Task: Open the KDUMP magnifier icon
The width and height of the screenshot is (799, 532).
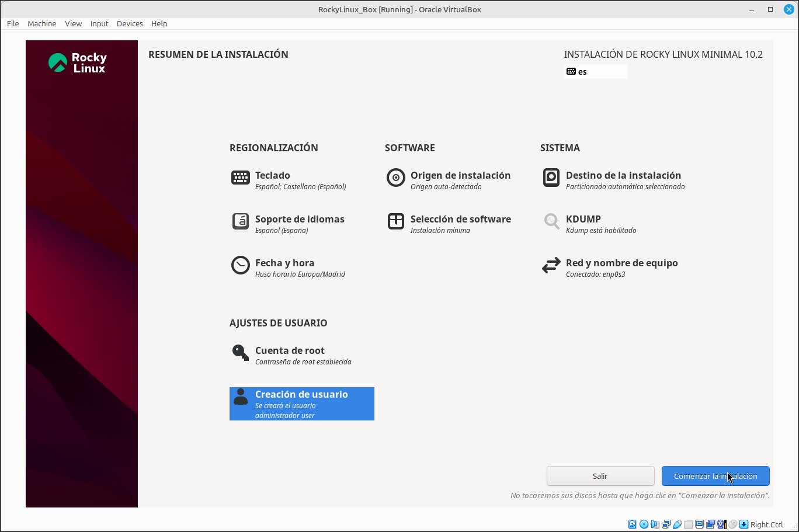Action: point(551,221)
